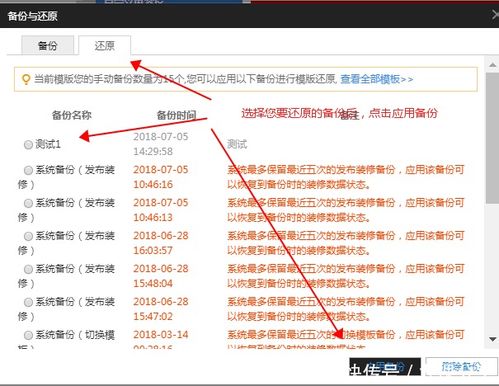Click the 删除备份 button
Image resolution: width=499 pixels, height=386 pixels.
(461, 367)
